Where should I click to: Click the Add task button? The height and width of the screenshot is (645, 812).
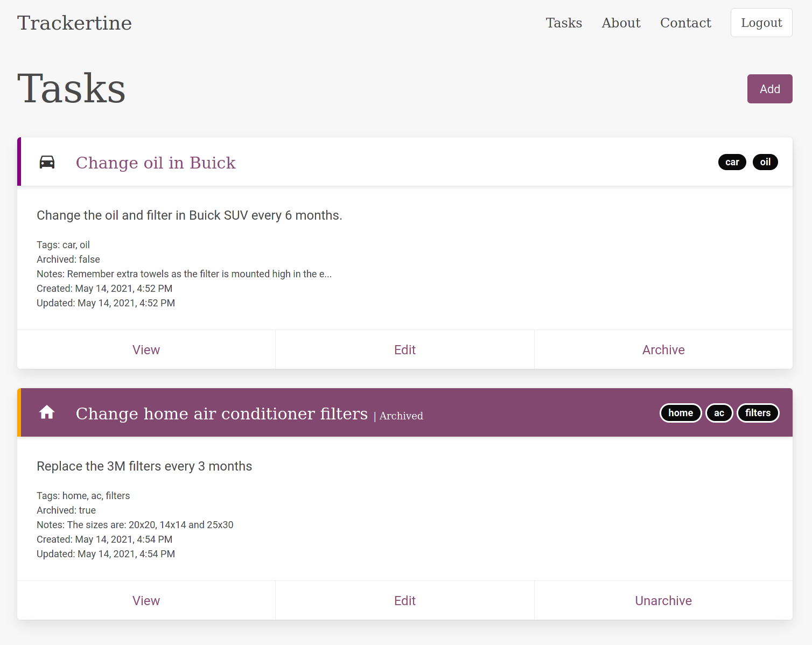pyautogui.click(x=769, y=89)
